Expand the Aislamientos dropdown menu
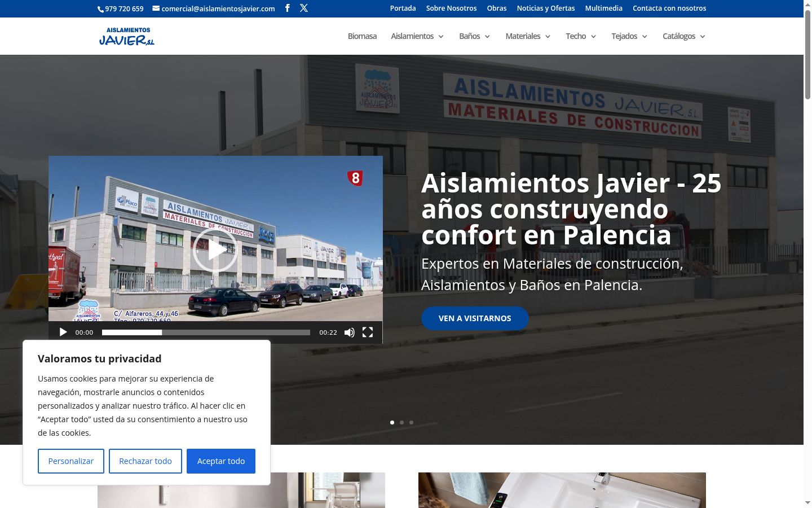 pos(417,36)
